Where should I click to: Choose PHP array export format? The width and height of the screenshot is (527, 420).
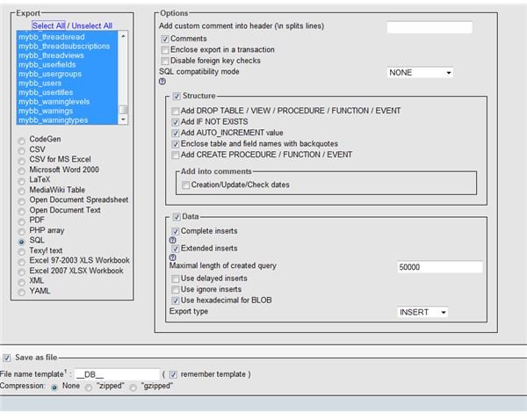(x=21, y=231)
